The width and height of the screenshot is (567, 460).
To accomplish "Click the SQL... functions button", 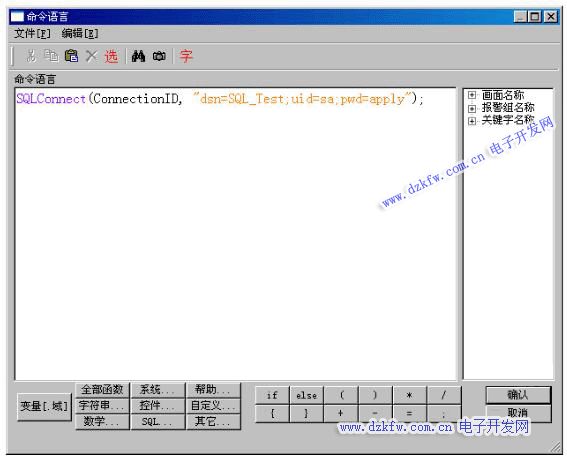I will [x=158, y=422].
